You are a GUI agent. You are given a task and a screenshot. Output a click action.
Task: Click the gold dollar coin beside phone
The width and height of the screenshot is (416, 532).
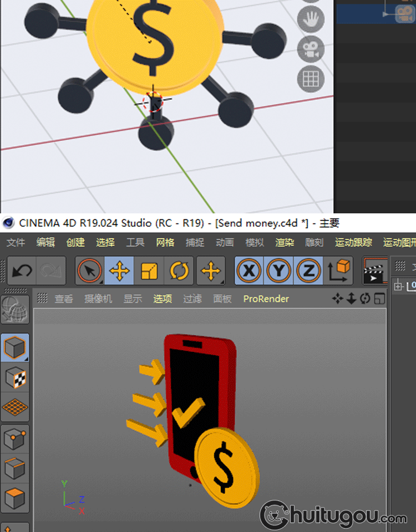227,468
